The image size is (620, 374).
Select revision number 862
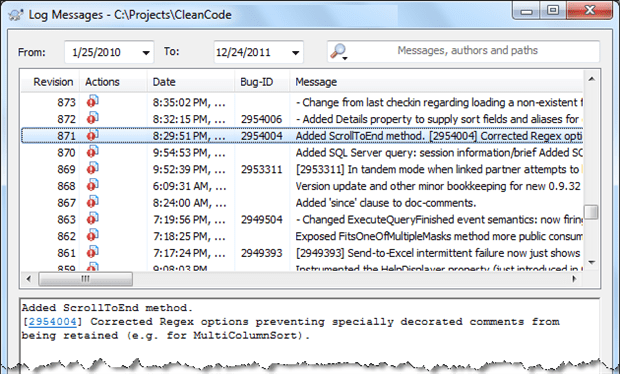(x=66, y=236)
